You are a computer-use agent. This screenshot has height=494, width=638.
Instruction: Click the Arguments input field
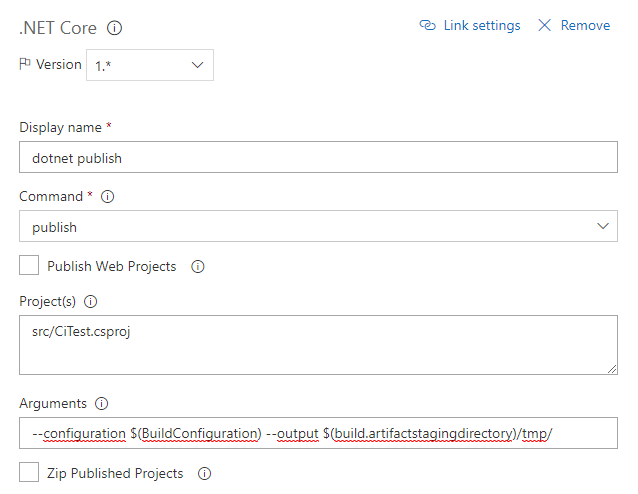click(318, 433)
